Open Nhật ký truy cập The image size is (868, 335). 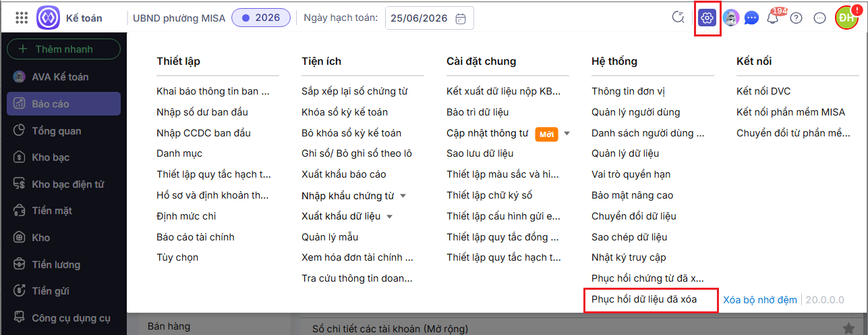[629, 258]
